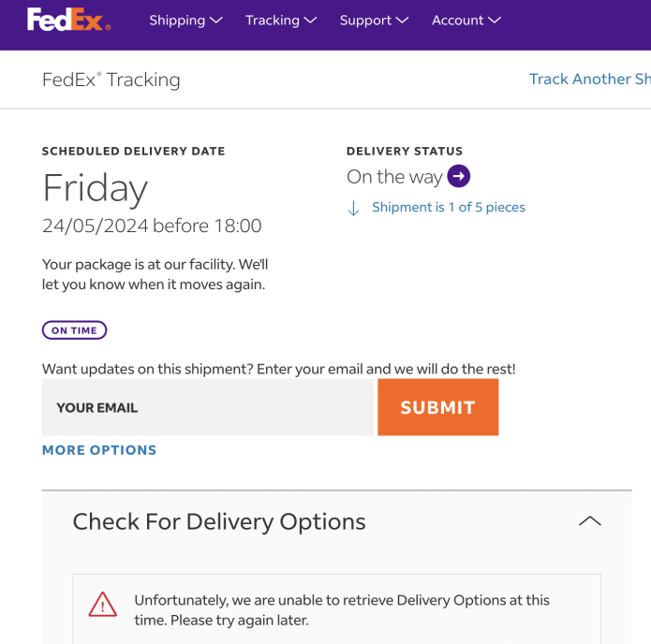Click the chevron next to Tracking

pos(311,21)
